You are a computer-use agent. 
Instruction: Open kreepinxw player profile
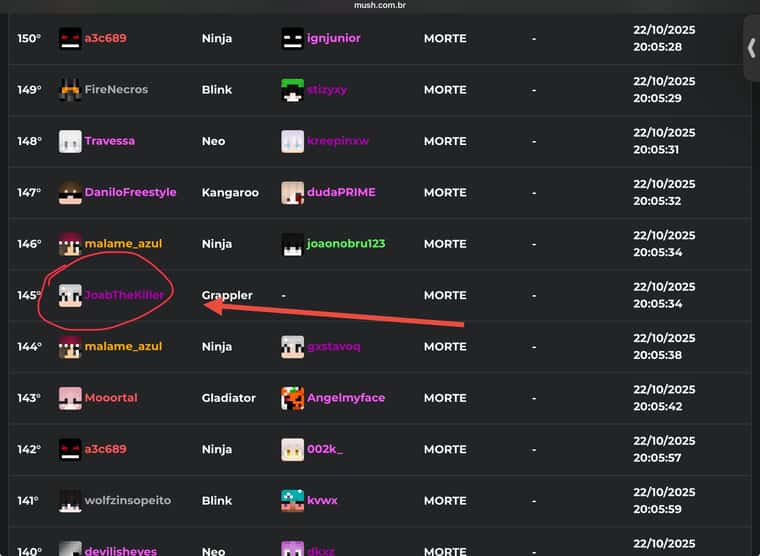pyautogui.click(x=338, y=141)
